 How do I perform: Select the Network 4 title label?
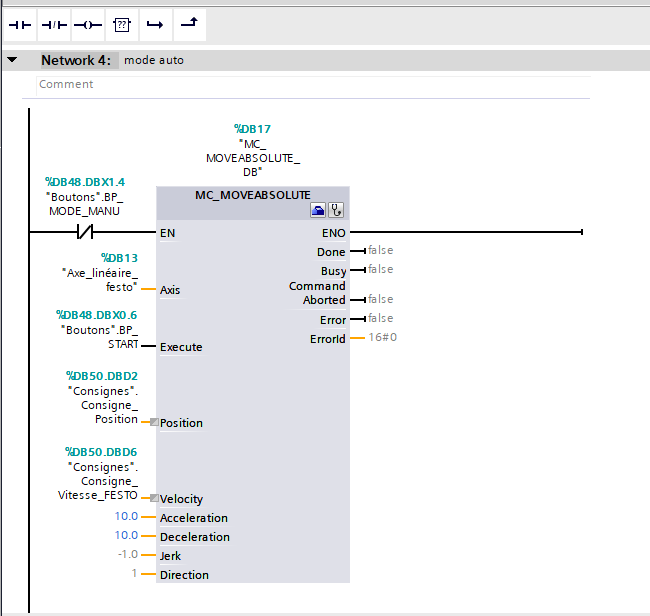tap(76, 61)
